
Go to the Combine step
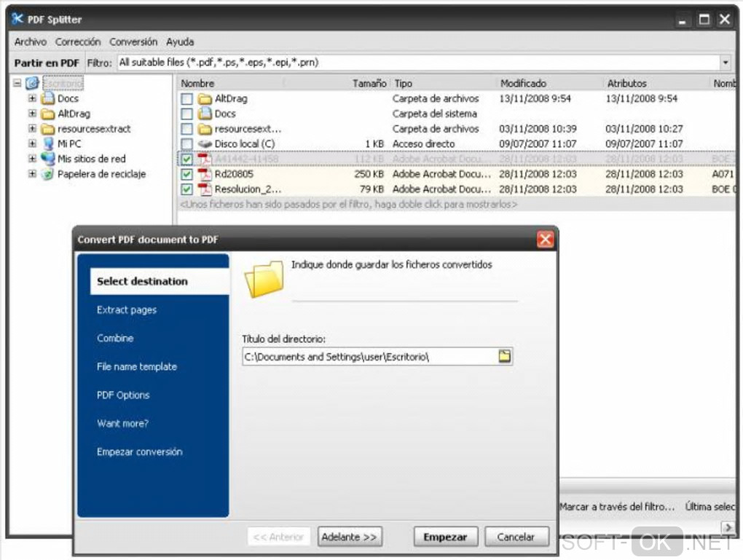pyautogui.click(x=115, y=339)
